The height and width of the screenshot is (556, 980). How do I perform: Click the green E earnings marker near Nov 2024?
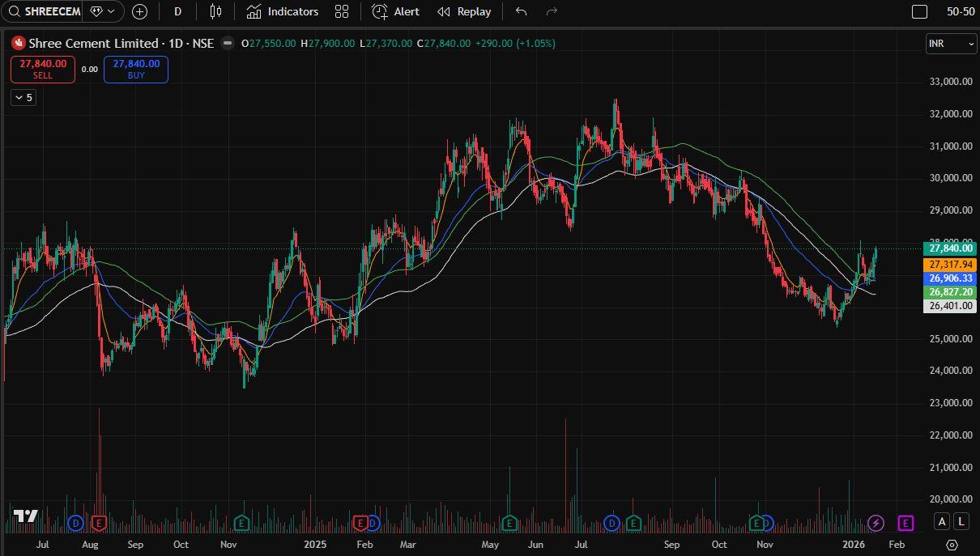pyautogui.click(x=241, y=523)
